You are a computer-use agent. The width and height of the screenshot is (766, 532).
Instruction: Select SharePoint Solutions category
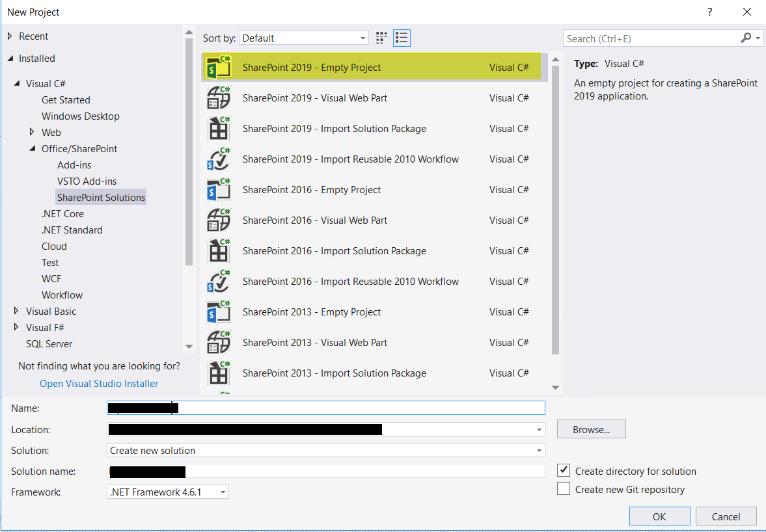[101, 197]
